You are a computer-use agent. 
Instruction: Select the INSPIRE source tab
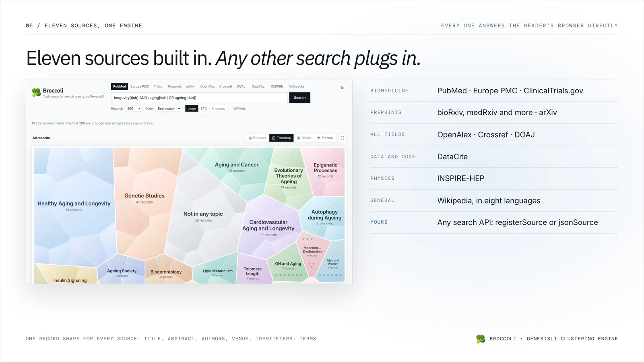(277, 86)
